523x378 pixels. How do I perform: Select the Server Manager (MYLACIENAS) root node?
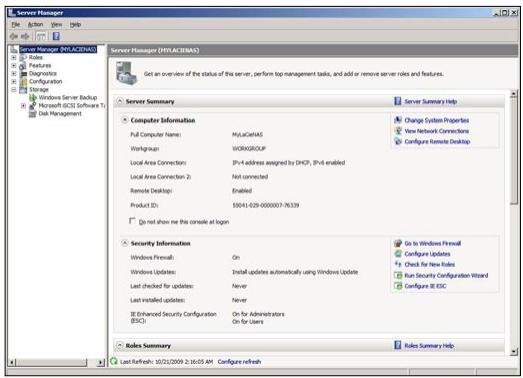58,49
